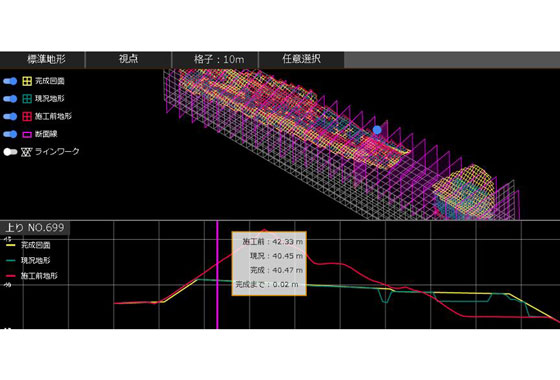Toggle off the 完成図面 layer switch
The height and width of the screenshot is (380, 560).
tap(10, 81)
